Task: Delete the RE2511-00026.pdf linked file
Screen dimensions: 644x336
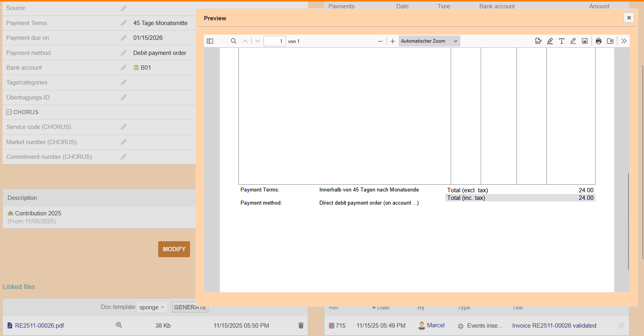Action: [x=301, y=326]
